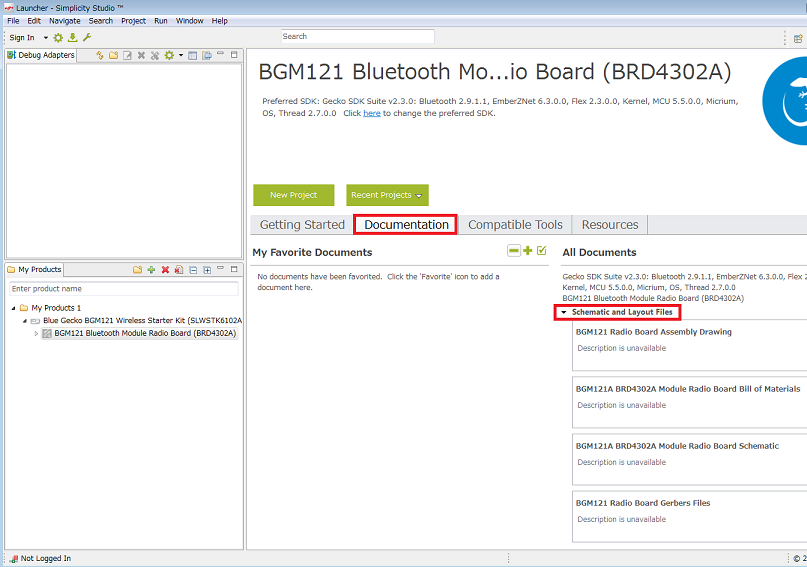Screen dimensions: 807x567
Task: Open BRD4302A Module Radio Board Schematic document
Action: coord(677,446)
